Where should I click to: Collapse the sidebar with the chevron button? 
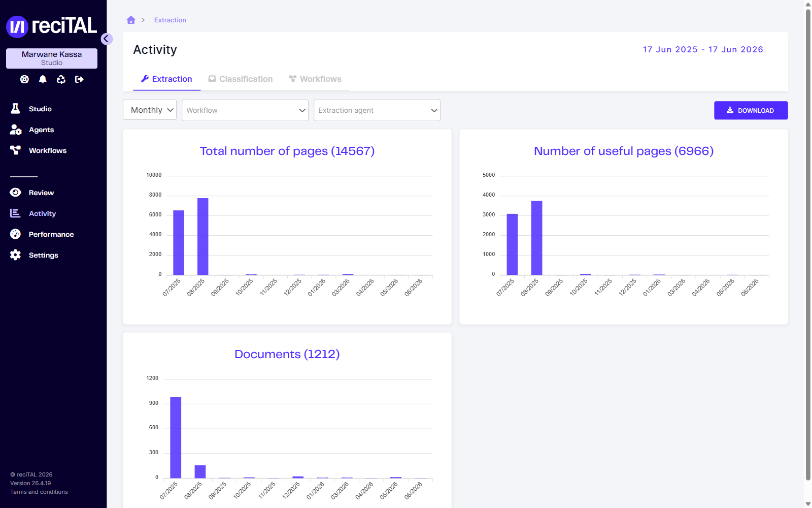coord(106,39)
